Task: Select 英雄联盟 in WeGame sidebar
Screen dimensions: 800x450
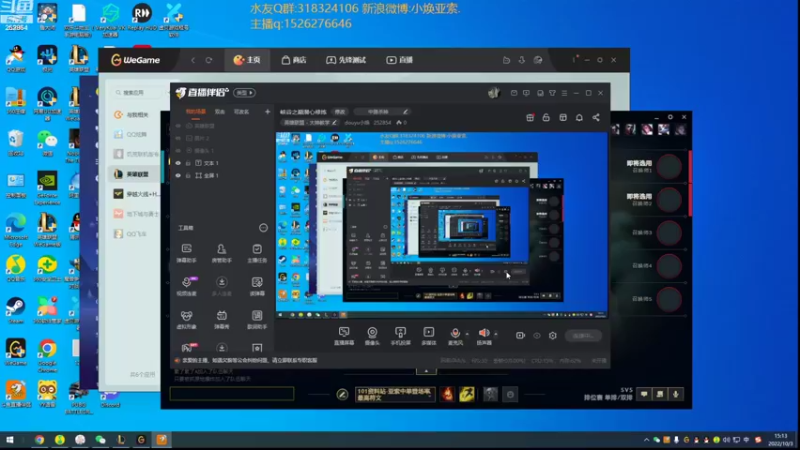Action: 136,174
